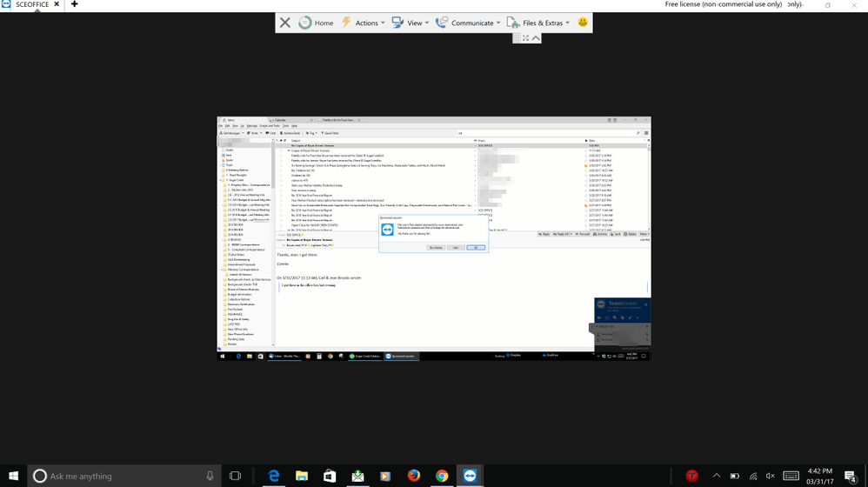Open the Communicate dropdown menu
868x487 pixels.
pyautogui.click(x=468, y=23)
